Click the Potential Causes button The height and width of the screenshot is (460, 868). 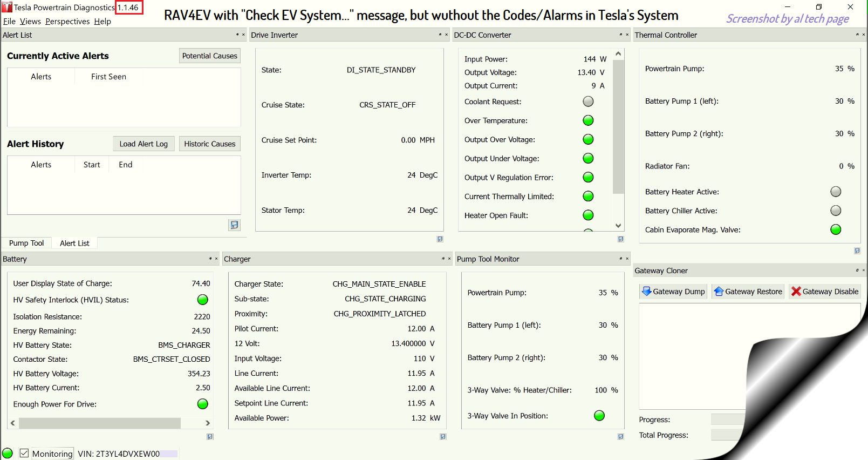[x=209, y=56]
